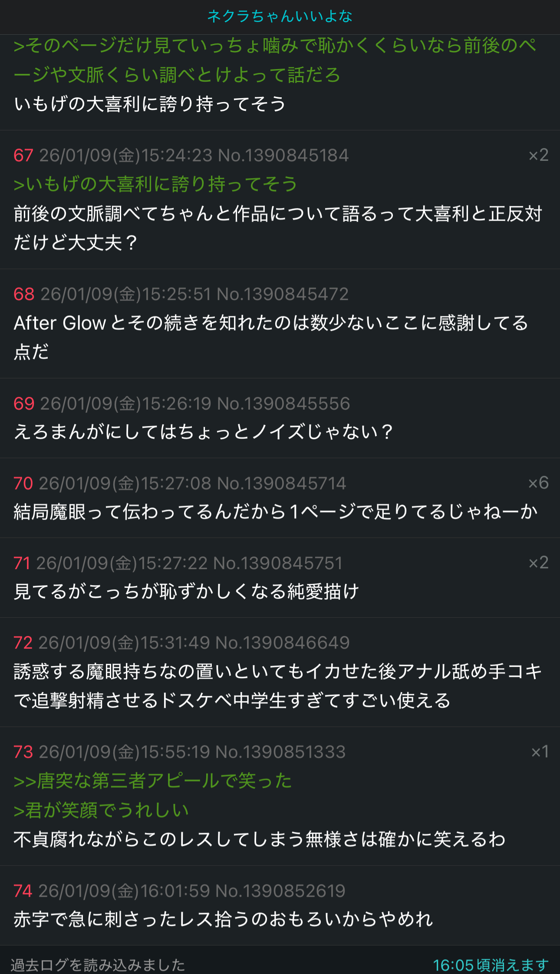Tap the 16:05頃消えます expiry notice
The image size is (560, 974).
[x=491, y=965]
